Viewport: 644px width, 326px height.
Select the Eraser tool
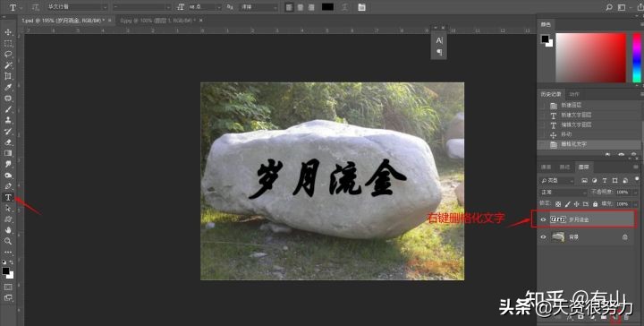point(8,142)
